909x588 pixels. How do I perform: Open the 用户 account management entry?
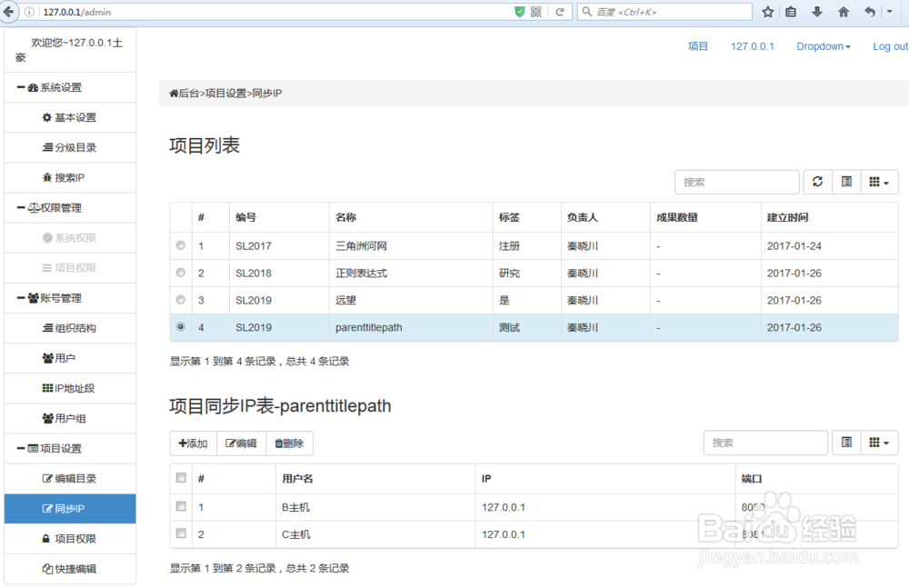(69, 358)
